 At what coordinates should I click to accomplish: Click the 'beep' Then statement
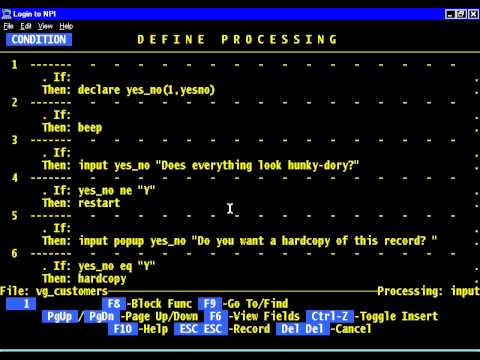pos(90,128)
